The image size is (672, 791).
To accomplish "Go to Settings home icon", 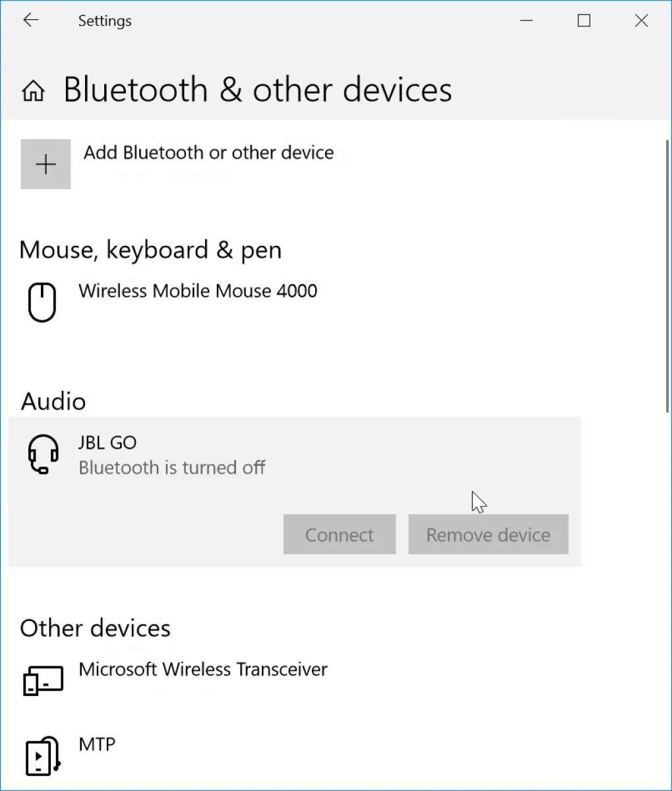I will [x=34, y=91].
